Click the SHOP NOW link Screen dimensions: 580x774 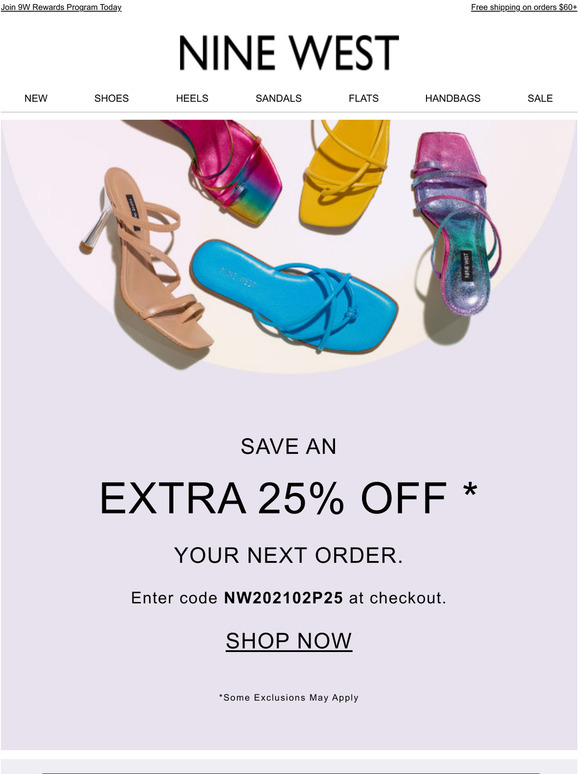pos(289,641)
